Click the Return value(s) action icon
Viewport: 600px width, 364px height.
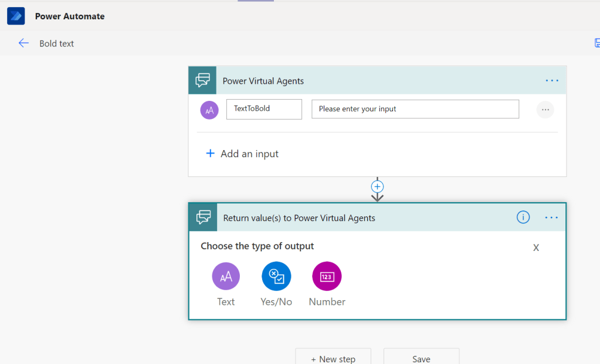[x=203, y=217]
